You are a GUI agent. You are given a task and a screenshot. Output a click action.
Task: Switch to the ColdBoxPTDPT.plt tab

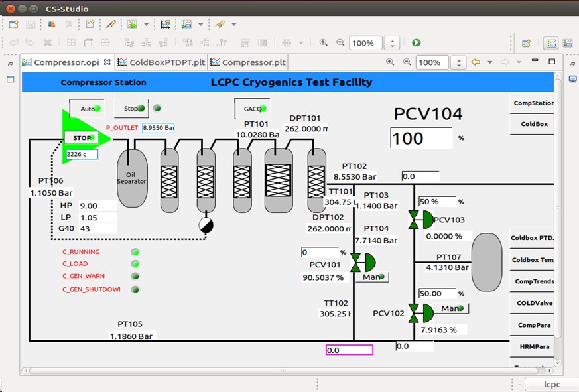click(162, 62)
